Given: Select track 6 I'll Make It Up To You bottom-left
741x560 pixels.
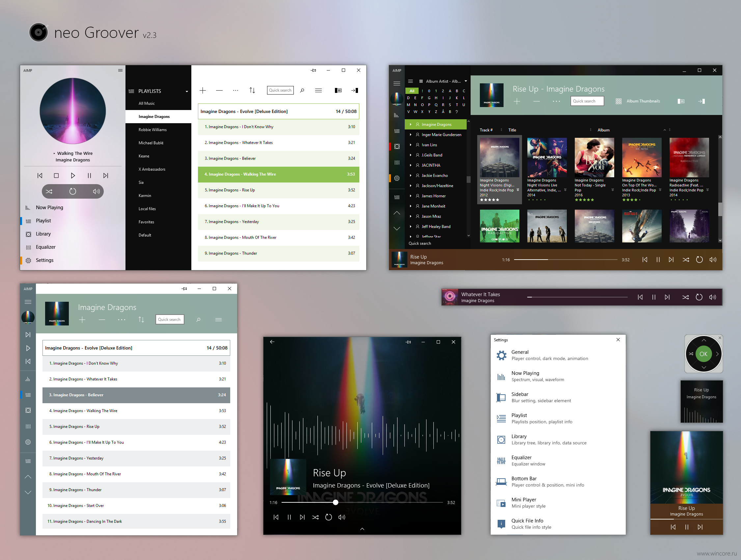Looking at the screenshot, I should [x=136, y=443].
